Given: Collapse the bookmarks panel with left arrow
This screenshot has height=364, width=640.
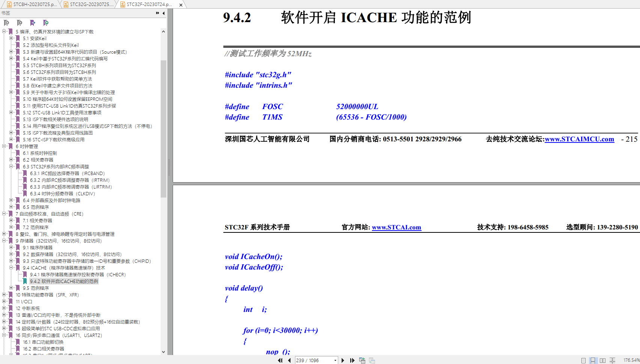Looking at the screenshot, I should coord(163,13).
